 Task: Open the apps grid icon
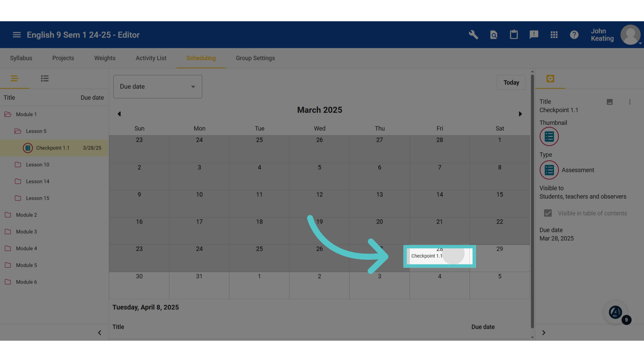click(554, 35)
